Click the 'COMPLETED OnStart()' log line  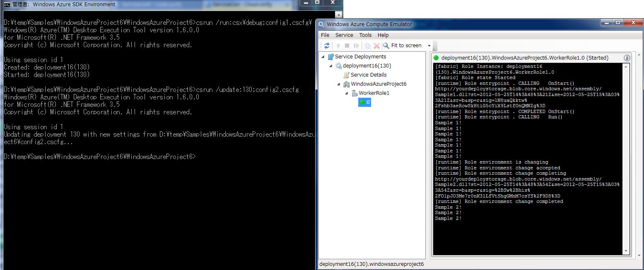504,112
